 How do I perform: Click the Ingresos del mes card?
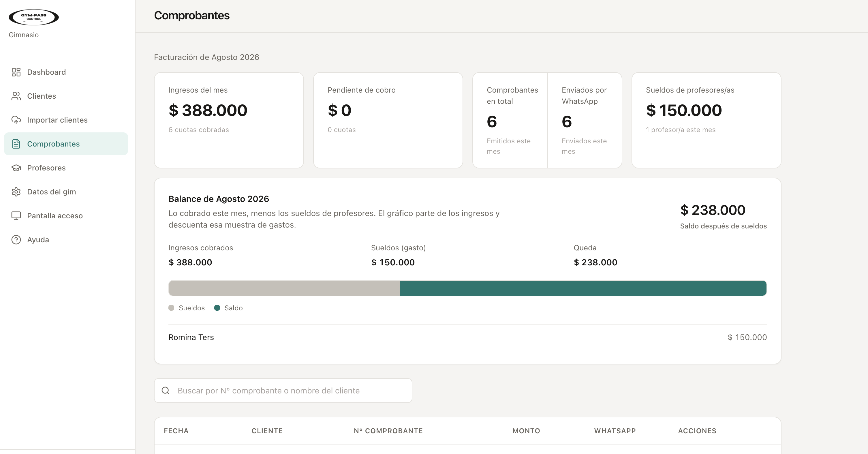click(229, 120)
